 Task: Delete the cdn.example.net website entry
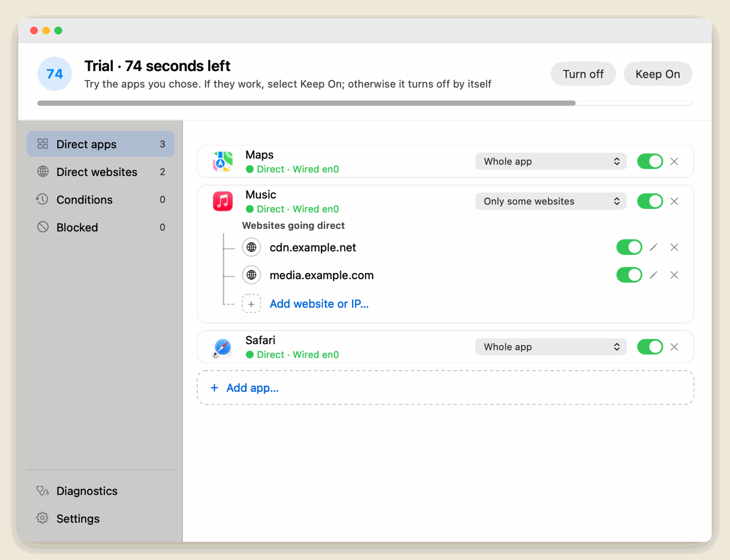674,247
